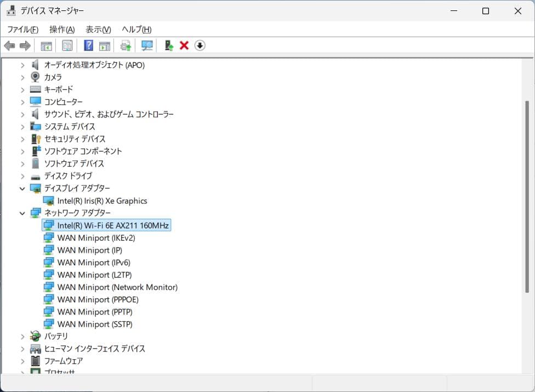This screenshot has width=535, height=392.
Task: Click the Back navigation arrow in toolbar
Action: (9, 45)
